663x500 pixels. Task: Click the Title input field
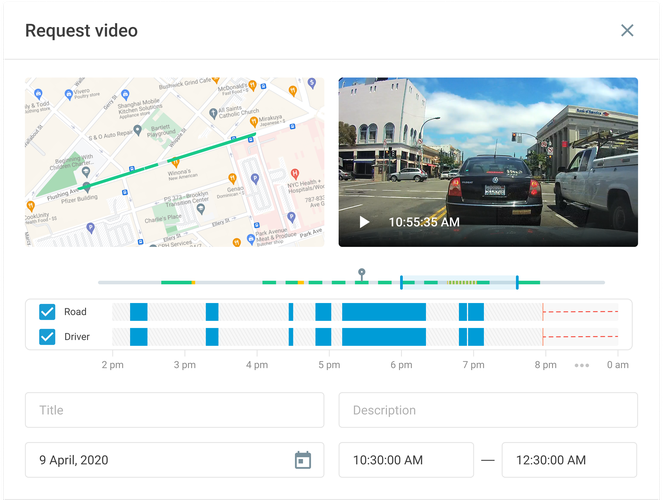coord(175,410)
